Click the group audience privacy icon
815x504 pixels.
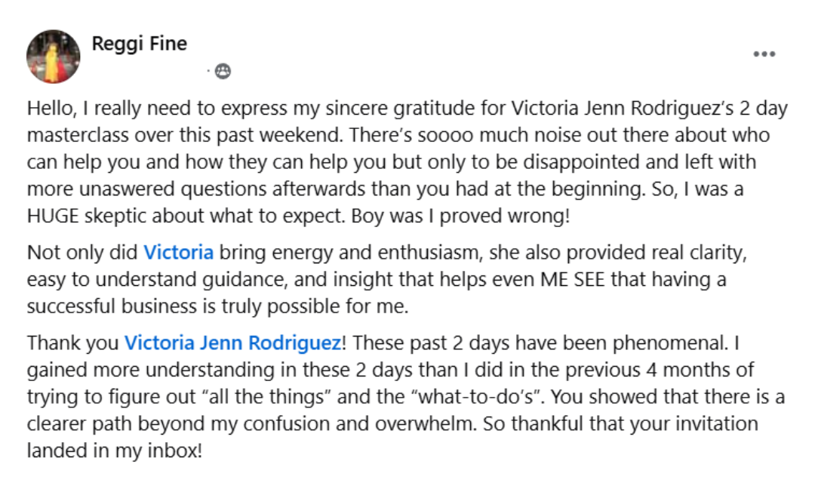[223, 71]
